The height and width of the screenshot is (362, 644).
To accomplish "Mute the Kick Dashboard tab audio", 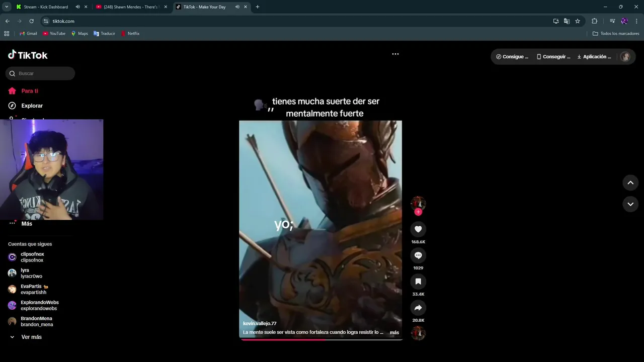I will [77, 7].
